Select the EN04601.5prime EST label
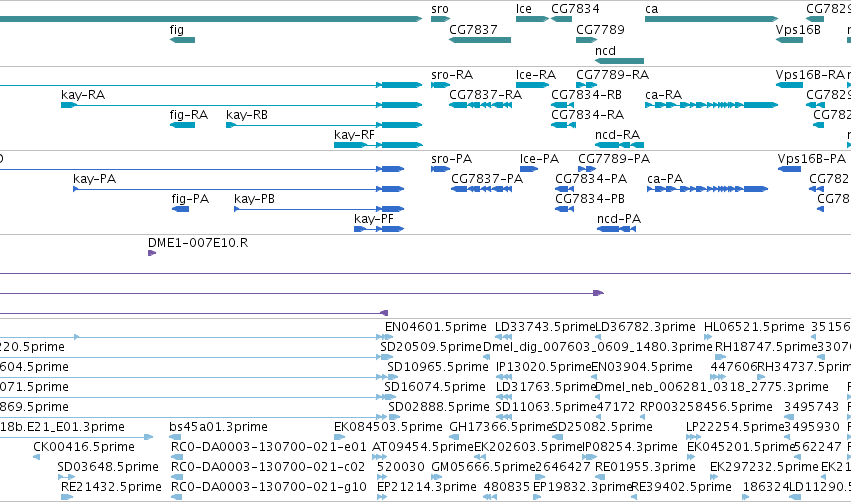Viewport: 851px width, 502px height. tap(436, 327)
